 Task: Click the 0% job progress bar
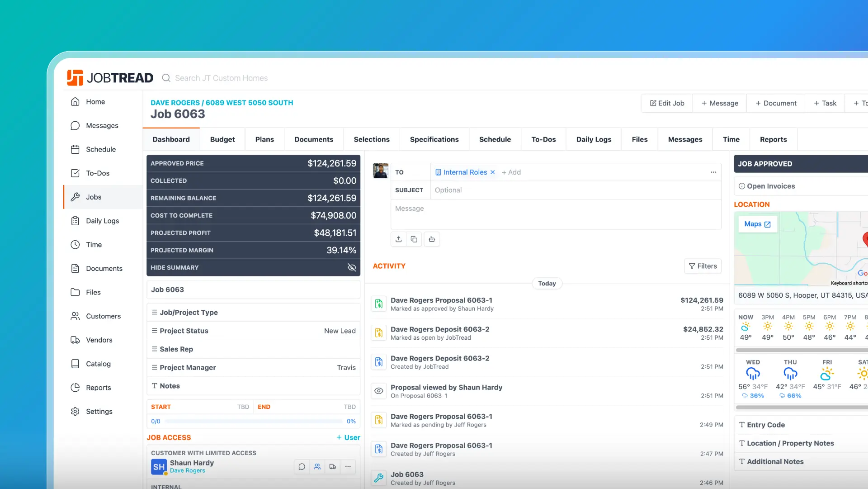(253, 421)
